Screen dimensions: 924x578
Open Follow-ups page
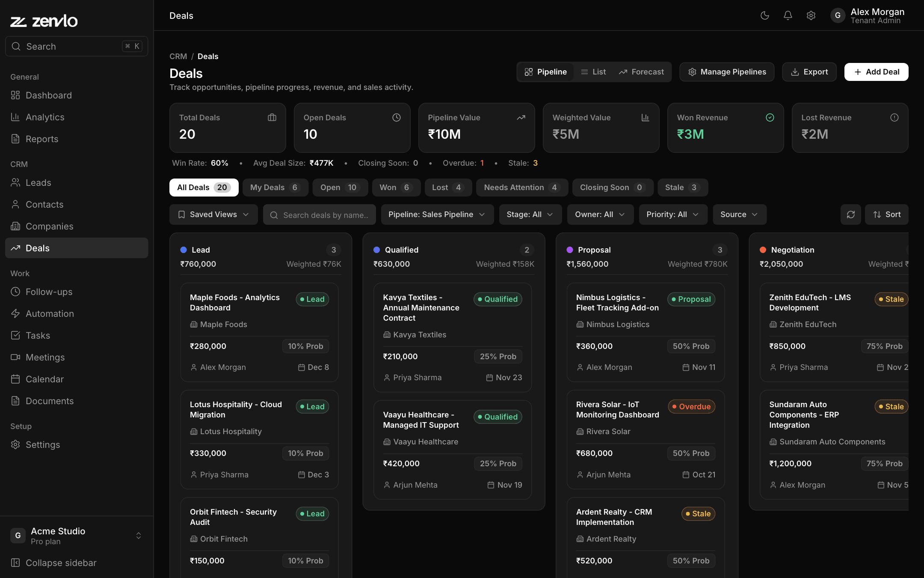(77, 292)
